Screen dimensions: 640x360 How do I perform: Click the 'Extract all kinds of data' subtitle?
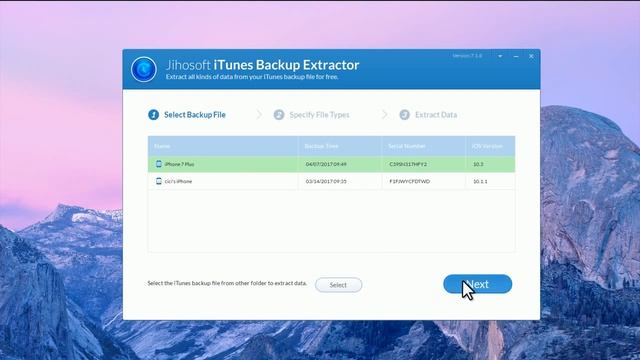coord(252,77)
